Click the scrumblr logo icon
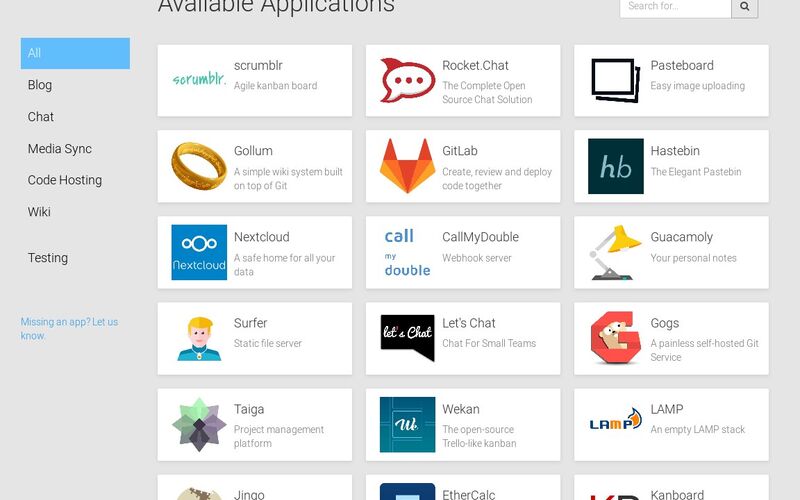The image size is (800, 500). click(x=199, y=79)
